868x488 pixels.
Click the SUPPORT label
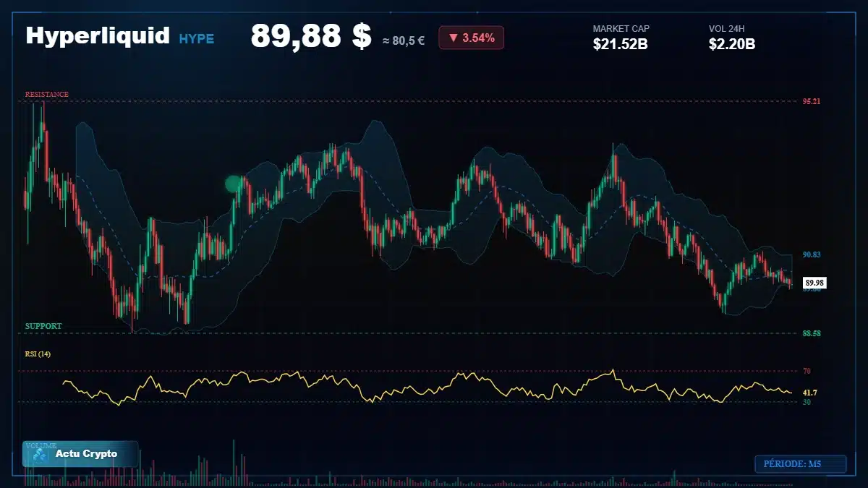tap(43, 327)
